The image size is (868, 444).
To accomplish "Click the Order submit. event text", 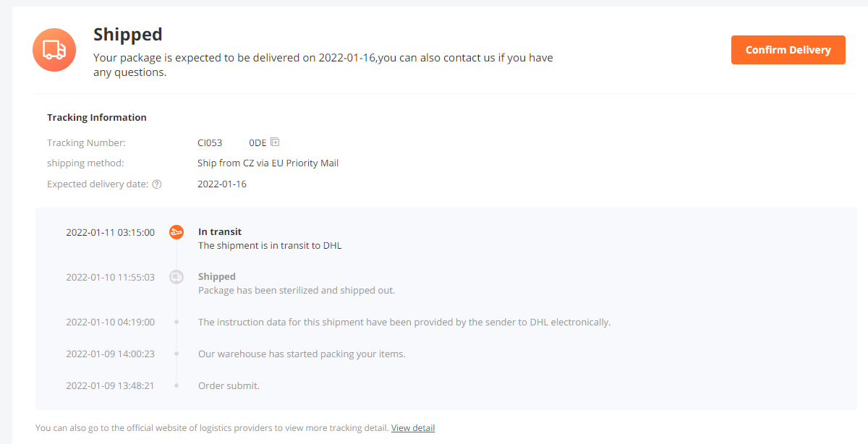I will pyautogui.click(x=229, y=386).
